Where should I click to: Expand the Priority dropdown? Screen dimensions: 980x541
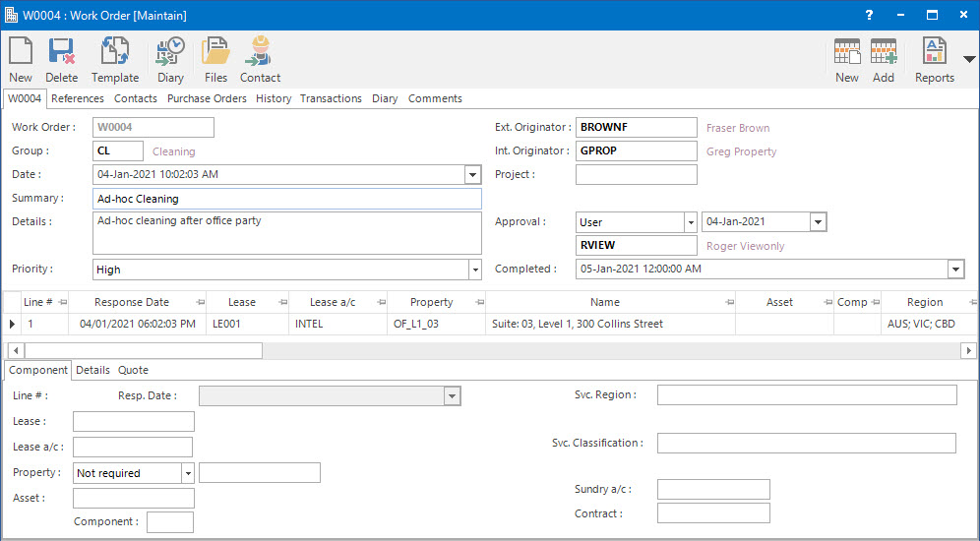(x=475, y=270)
